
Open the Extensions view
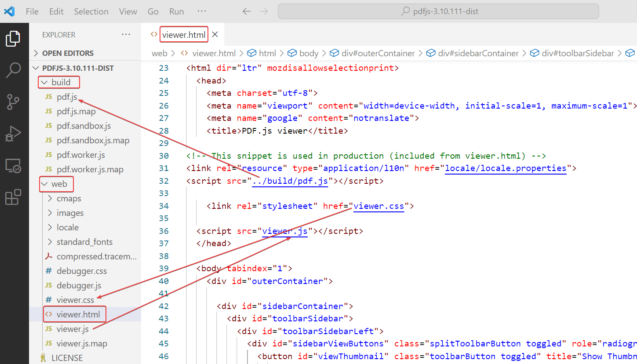tap(13, 197)
